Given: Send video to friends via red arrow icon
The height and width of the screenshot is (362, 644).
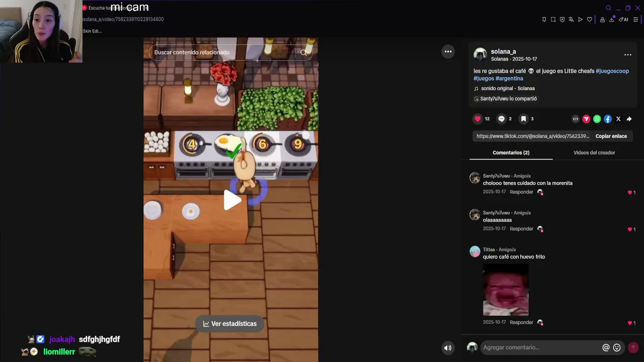Looking at the screenshot, I should coord(586,119).
